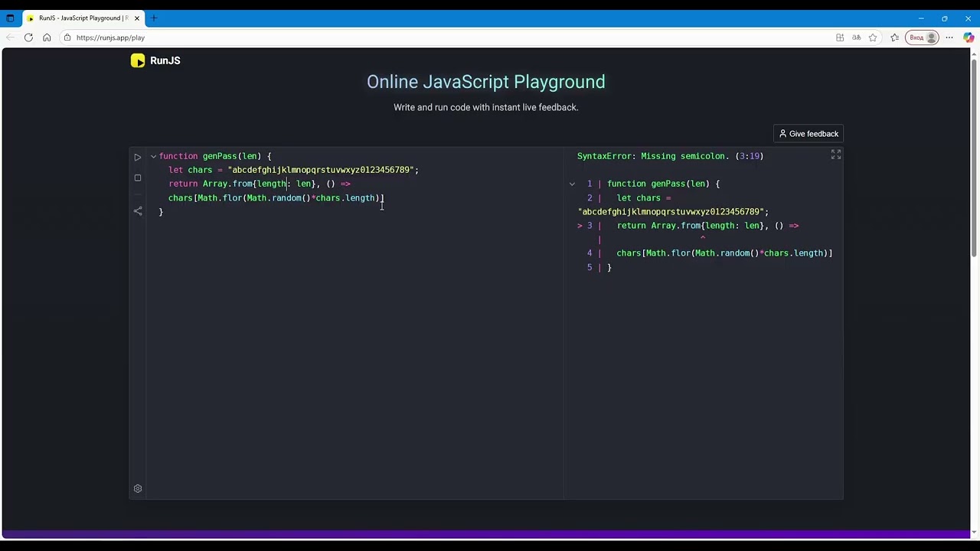Screen dimensions: 980x551
Task: Click output line 4 chars[Math.flor text
Action: click(724, 253)
